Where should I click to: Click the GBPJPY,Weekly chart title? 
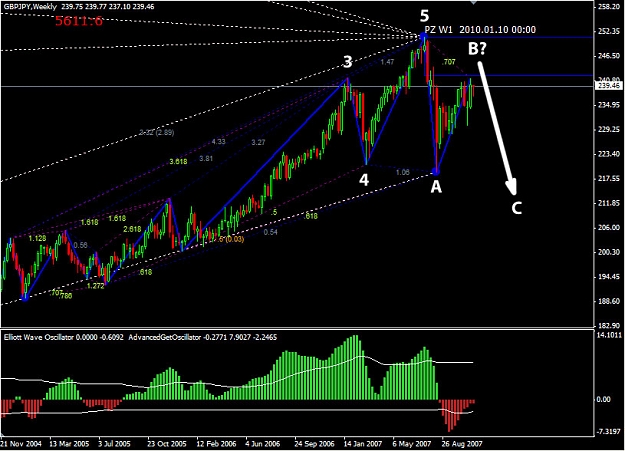click(30, 6)
